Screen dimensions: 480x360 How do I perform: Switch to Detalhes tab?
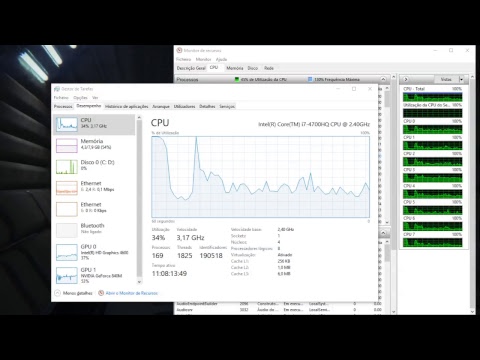207,106
